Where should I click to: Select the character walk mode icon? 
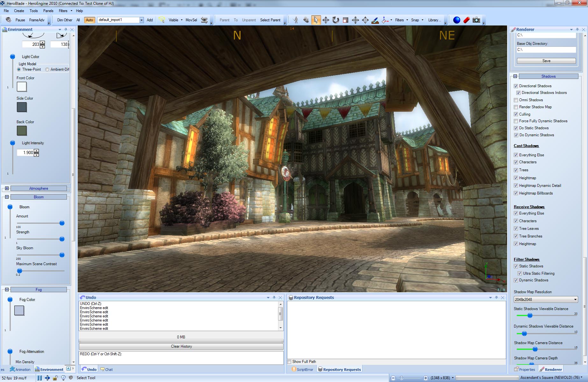[296, 20]
